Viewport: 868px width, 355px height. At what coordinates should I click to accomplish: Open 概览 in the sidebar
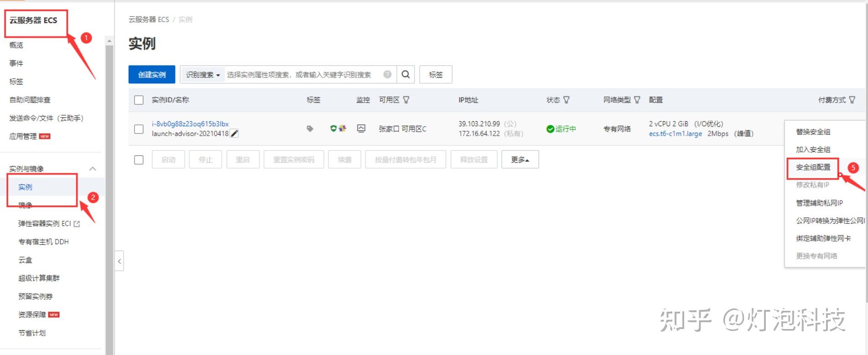16,45
